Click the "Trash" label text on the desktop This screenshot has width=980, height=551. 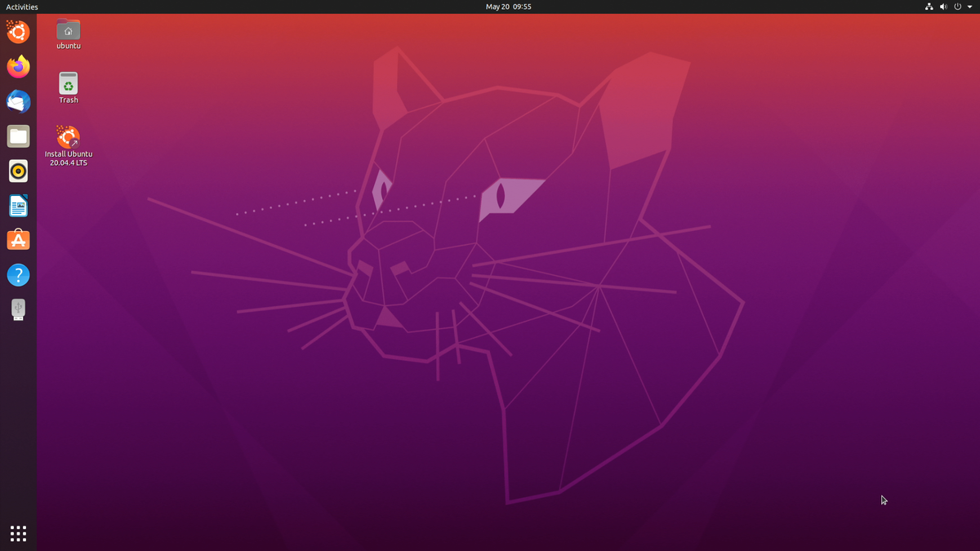[69, 100]
